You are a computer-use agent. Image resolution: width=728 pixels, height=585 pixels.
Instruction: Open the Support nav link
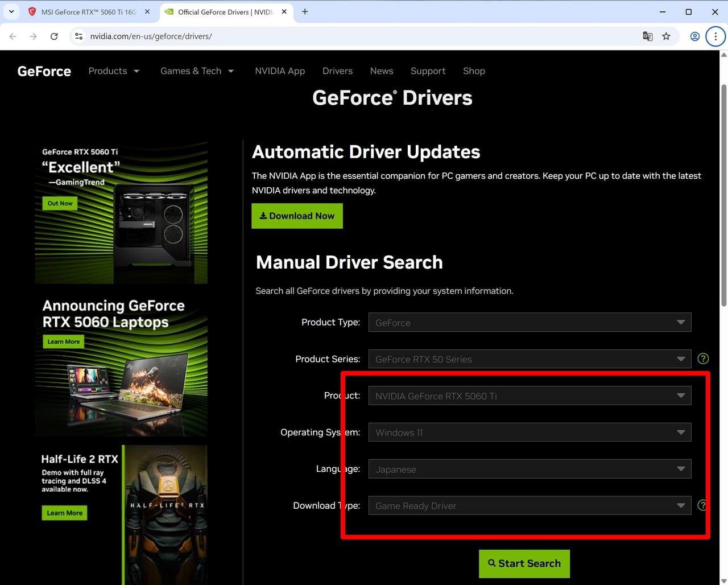tap(428, 71)
